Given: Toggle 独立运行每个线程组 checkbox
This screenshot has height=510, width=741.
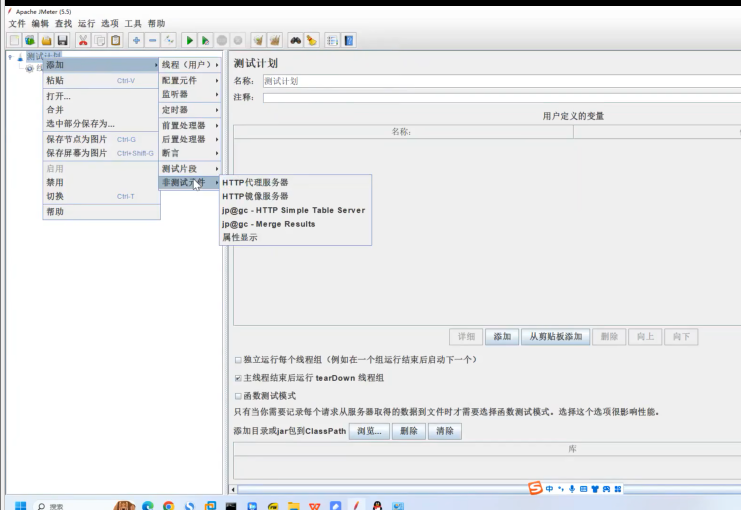Looking at the screenshot, I should tap(238, 360).
